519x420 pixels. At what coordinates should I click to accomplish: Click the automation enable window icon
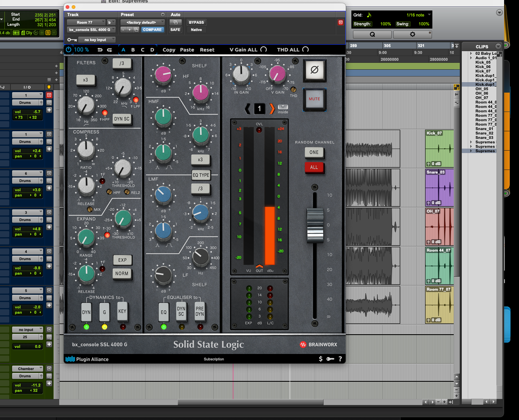[175, 23]
